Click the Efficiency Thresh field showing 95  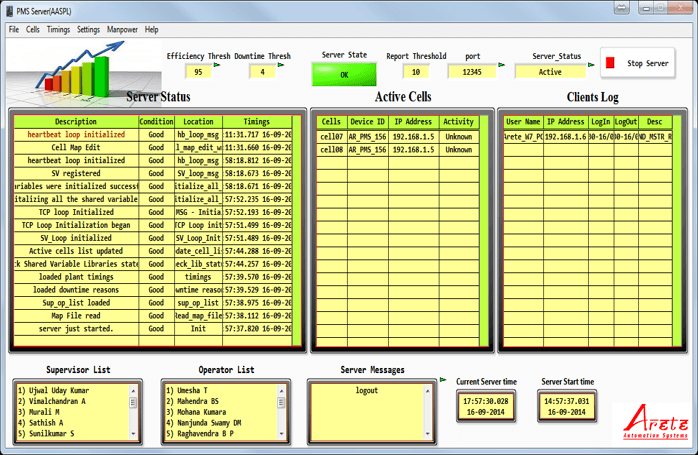coord(198,72)
